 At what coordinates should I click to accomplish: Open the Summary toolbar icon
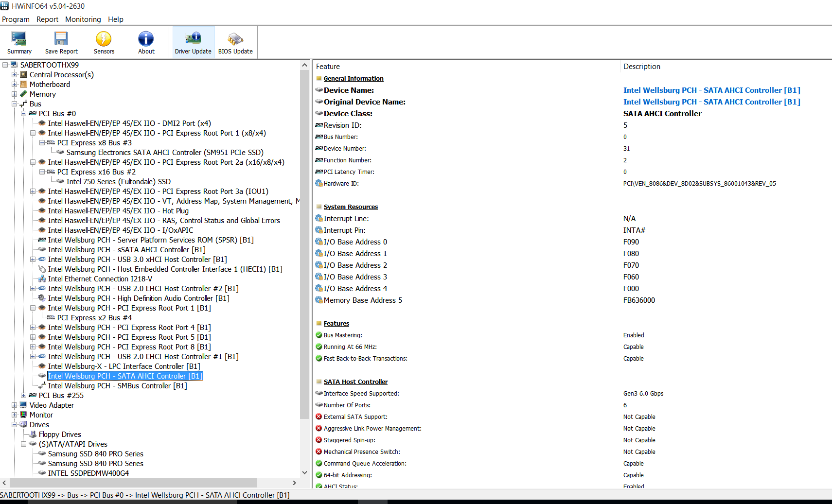[x=19, y=42]
